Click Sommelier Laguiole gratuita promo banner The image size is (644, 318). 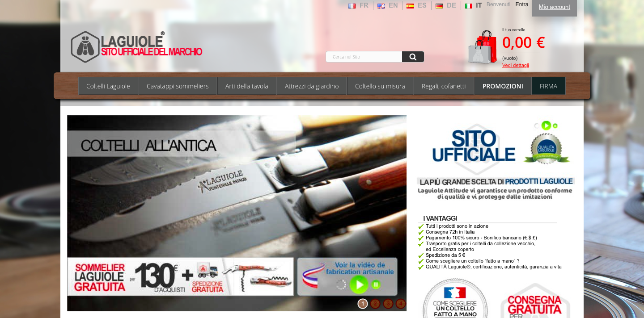click(x=180, y=276)
